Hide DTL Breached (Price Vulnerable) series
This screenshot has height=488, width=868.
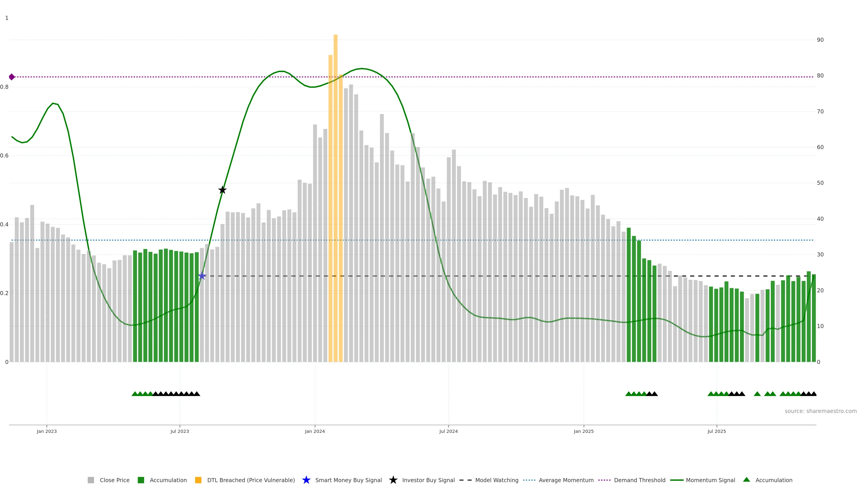pyautogui.click(x=251, y=480)
